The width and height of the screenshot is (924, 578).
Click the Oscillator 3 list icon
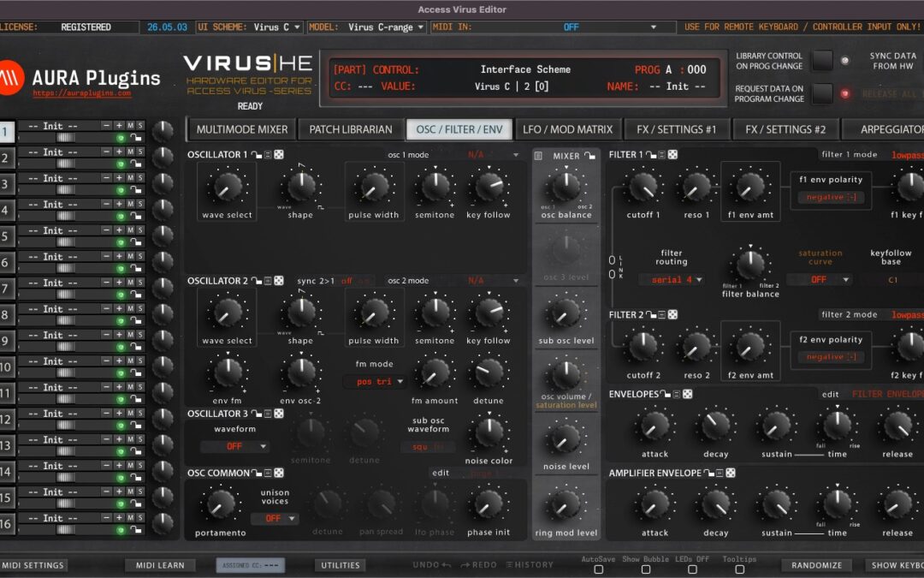click(x=268, y=414)
